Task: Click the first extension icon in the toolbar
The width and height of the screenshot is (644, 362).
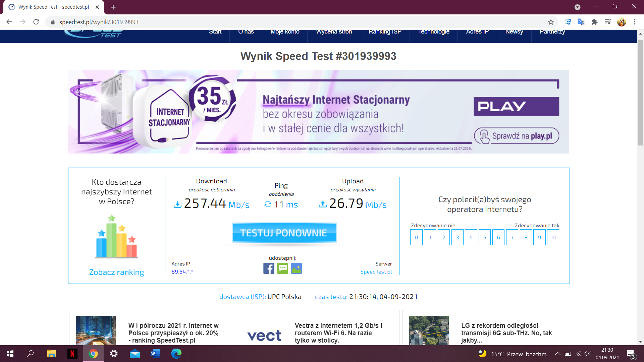Action: tap(568, 22)
